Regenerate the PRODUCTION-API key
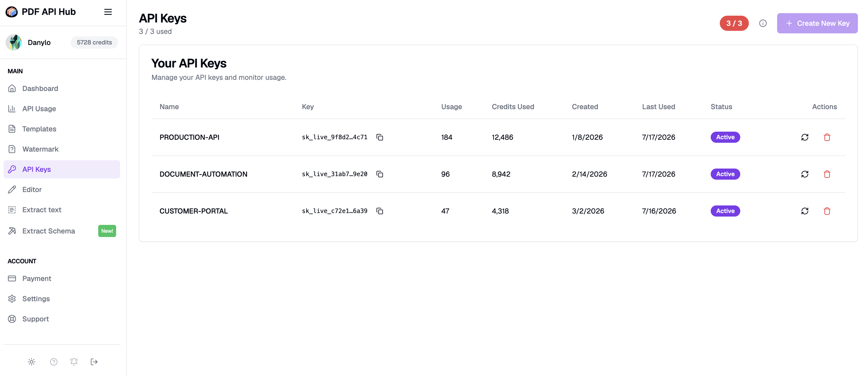This screenshot has width=868, height=376. [x=805, y=137]
